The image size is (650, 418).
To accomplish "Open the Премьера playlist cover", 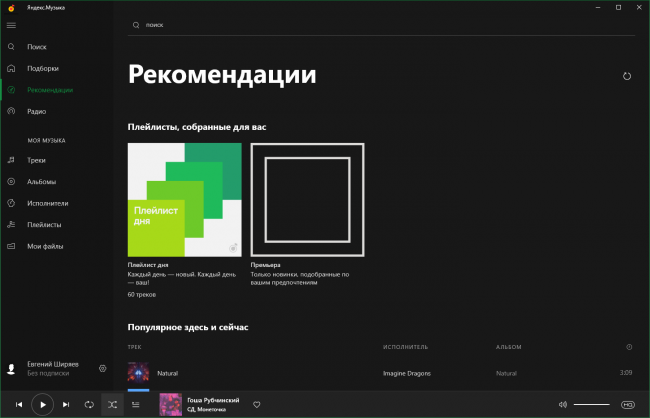I will pyautogui.click(x=308, y=200).
